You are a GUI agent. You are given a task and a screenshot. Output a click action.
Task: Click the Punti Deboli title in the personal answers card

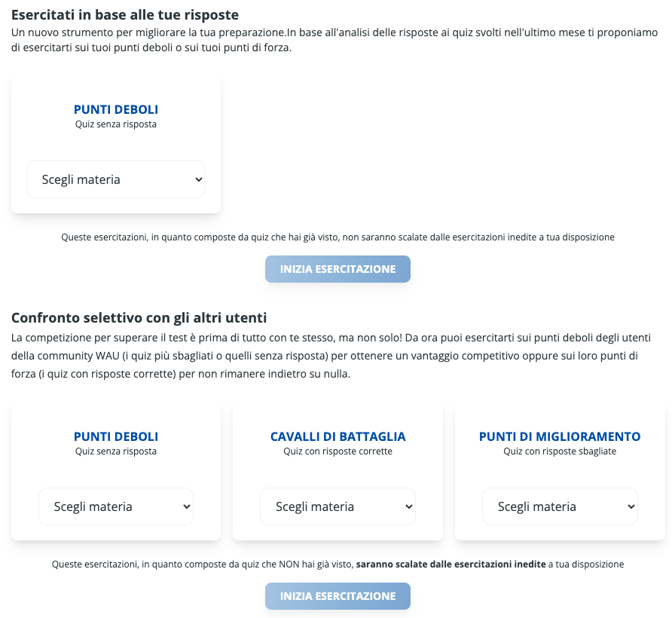(x=116, y=109)
